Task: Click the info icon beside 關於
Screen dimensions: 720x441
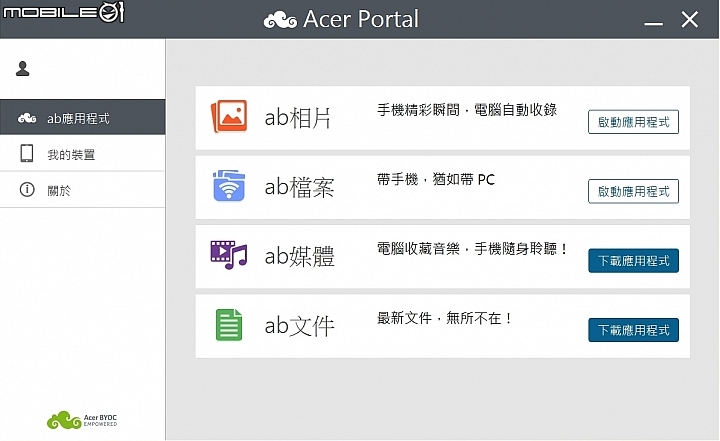Action: [x=27, y=189]
